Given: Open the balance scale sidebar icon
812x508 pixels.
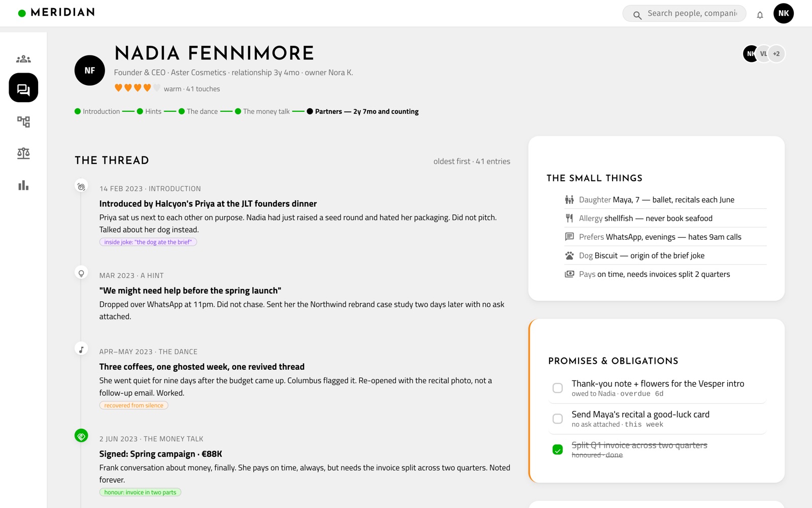Looking at the screenshot, I should (x=23, y=153).
